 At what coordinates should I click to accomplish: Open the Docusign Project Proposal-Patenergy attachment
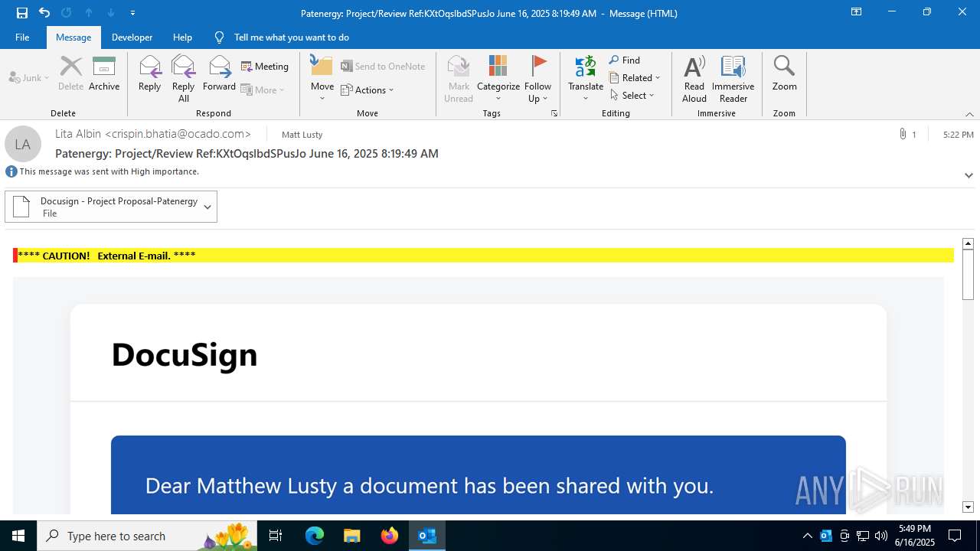click(x=103, y=207)
